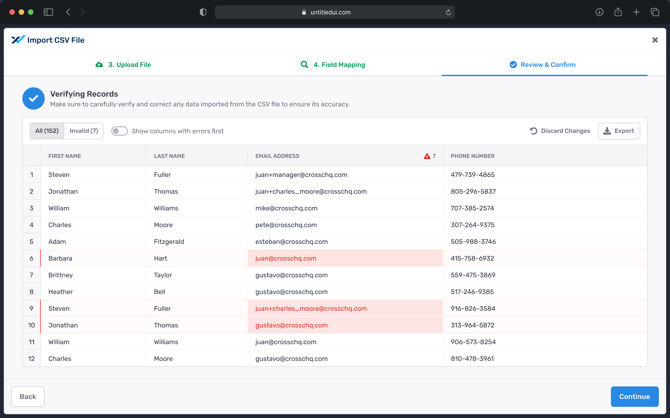Toggle Show columns with errors first
Screen dimensions: 670x418
click(119, 131)
